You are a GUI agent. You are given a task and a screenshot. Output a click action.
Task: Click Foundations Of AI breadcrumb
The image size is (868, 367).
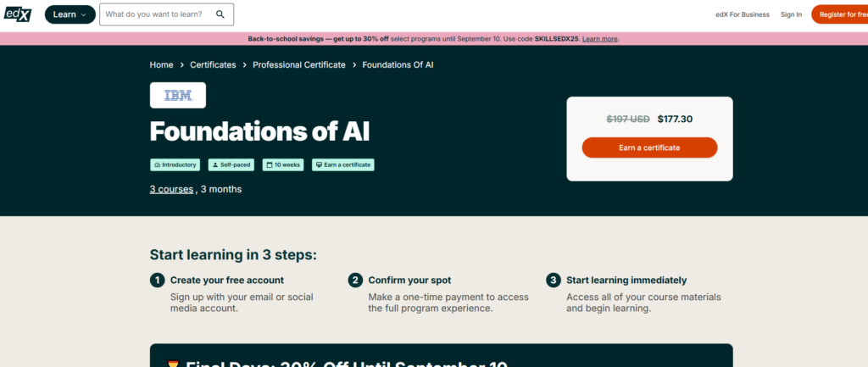tap(398, 64)
